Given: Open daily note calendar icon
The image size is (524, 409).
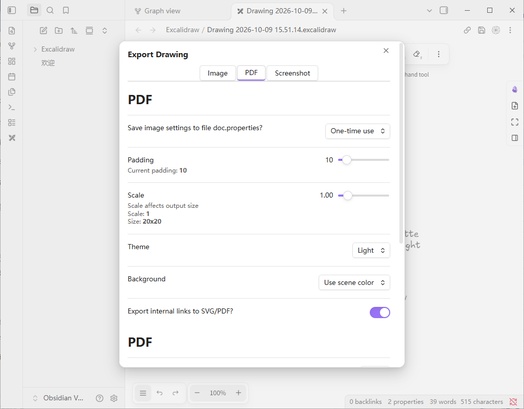Looking at the screenshot, I should (x=12, y=77).
